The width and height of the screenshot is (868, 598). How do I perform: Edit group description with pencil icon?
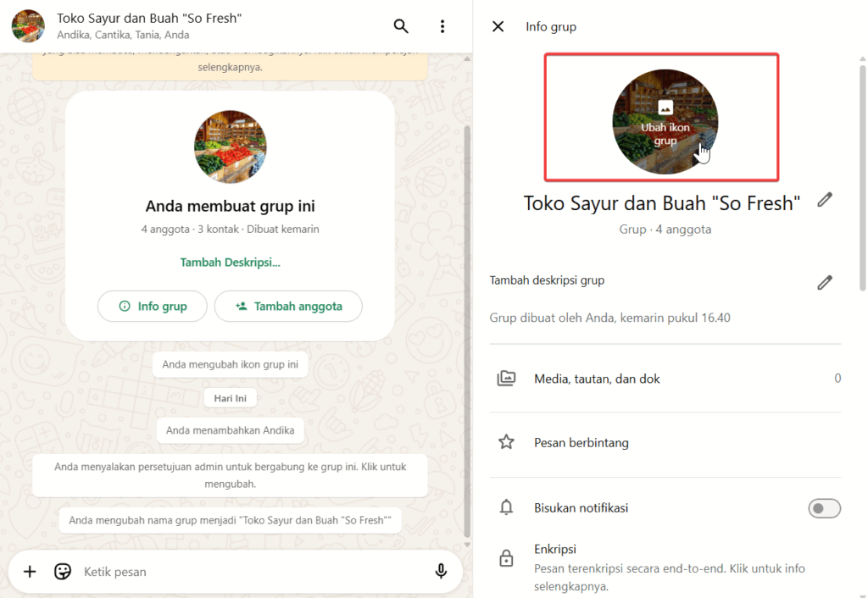(824, 282)
